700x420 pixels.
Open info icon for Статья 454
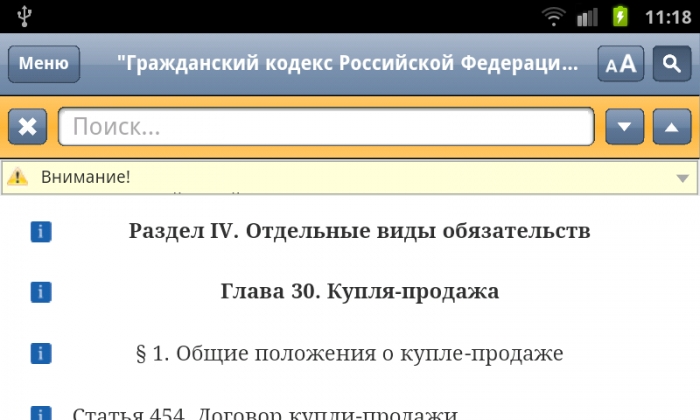pos(41,413)
